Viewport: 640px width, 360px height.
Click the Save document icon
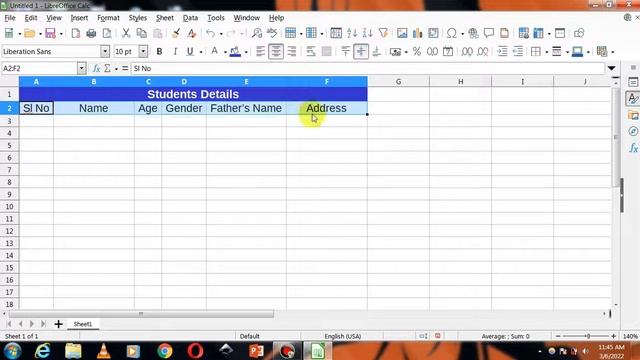pos(50,33)
